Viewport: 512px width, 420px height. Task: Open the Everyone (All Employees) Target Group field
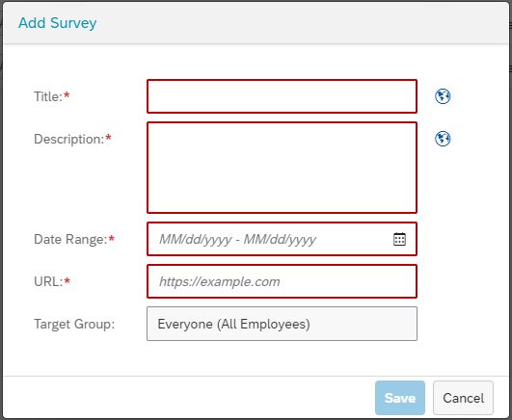click(x=282, y=324)
